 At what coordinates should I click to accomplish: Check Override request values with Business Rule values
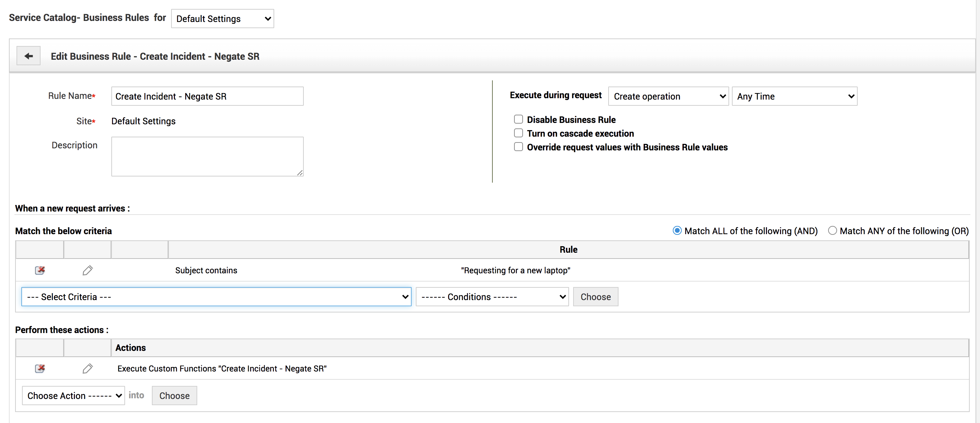tap(518, 147)
